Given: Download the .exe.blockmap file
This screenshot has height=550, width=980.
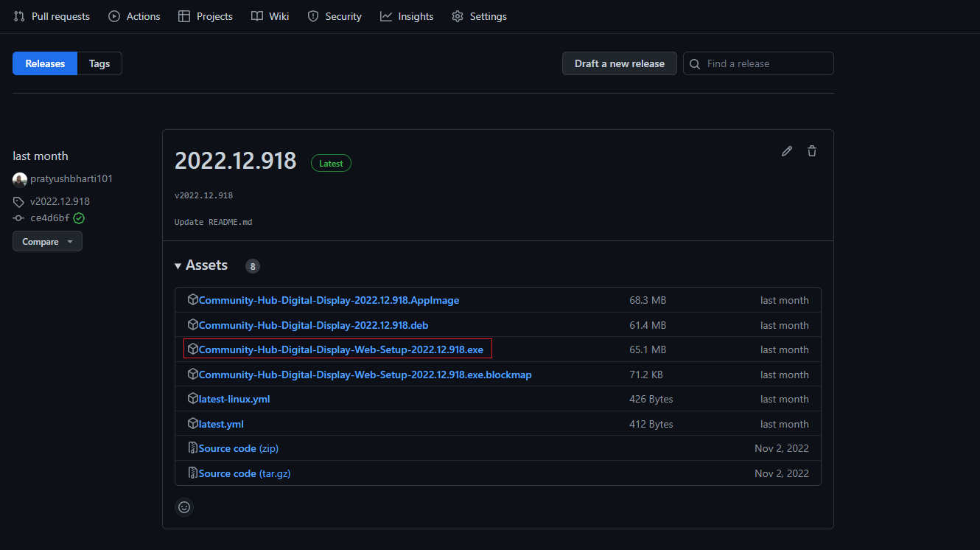Looking at the screenshot, I should coord(365,375).
